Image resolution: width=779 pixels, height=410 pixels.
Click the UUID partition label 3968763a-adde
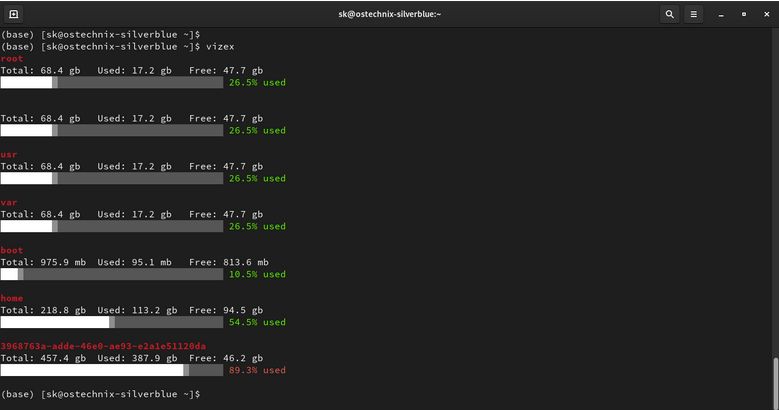103,347
